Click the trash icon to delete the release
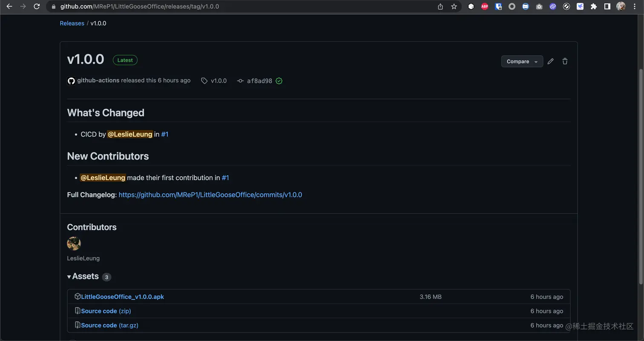This screenshot has width=644, height=341. (x=565, y=61)
